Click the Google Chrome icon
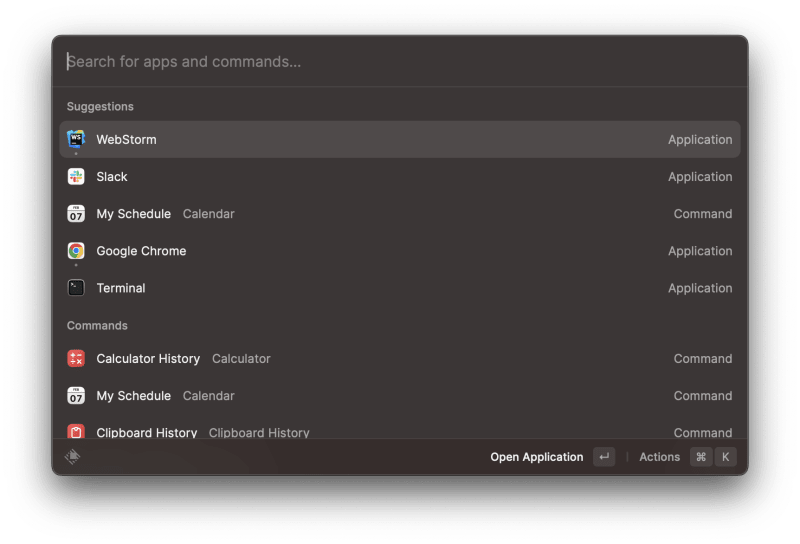Viewport: 800px width, 544px height. [76, 251]
